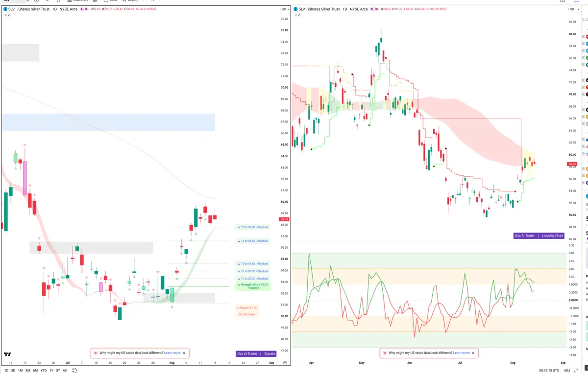Click Learn more link in left chart notice
The image size is (588, 374).
[172, 352]
